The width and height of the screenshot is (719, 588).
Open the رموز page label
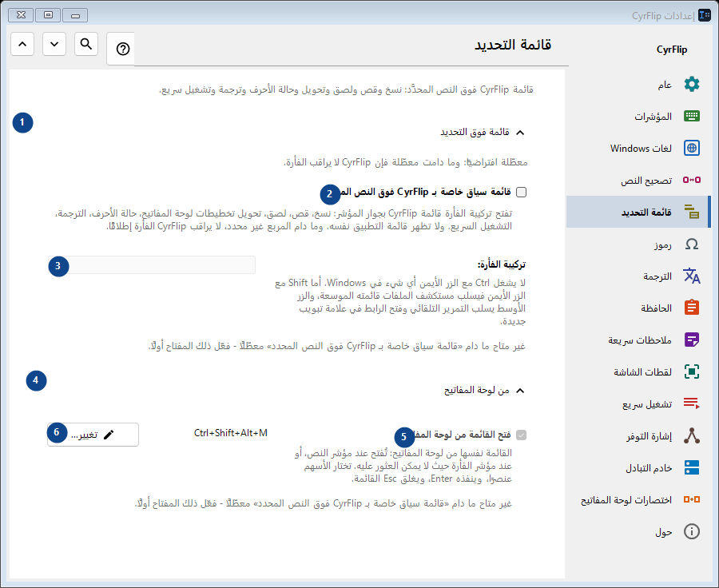click(x=663, y=245)
